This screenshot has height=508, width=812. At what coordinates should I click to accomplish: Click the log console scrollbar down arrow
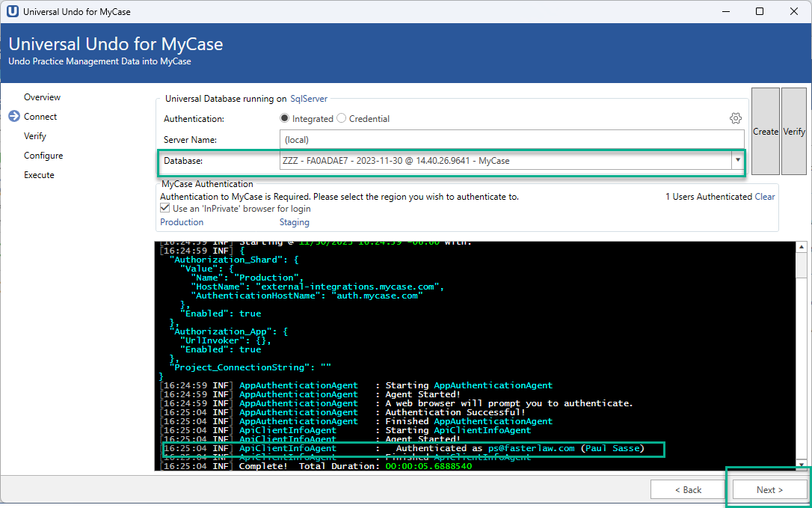click(x=801, y=465)
